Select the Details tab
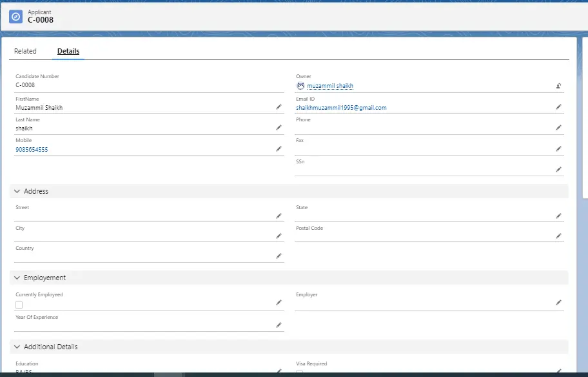 point(68,51)
